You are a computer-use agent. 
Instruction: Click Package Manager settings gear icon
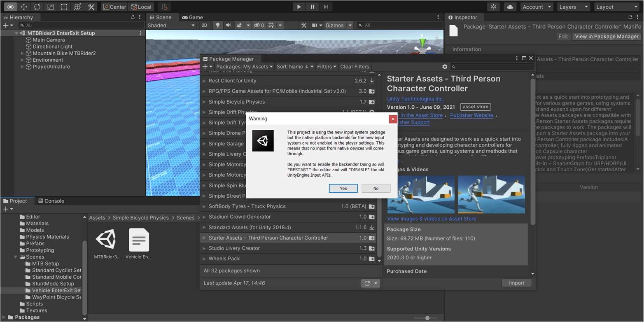445,67
